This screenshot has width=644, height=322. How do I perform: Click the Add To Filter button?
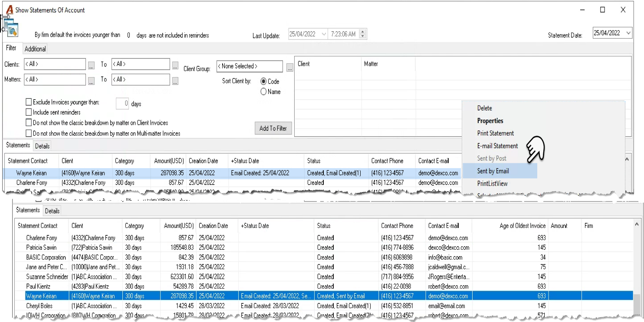(273, 128)
